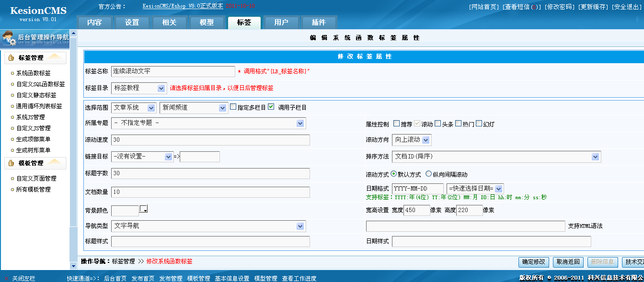This screenshot has height=282, width=644.
Task: Switch to the 内容 tab
Action: (94, 22)
